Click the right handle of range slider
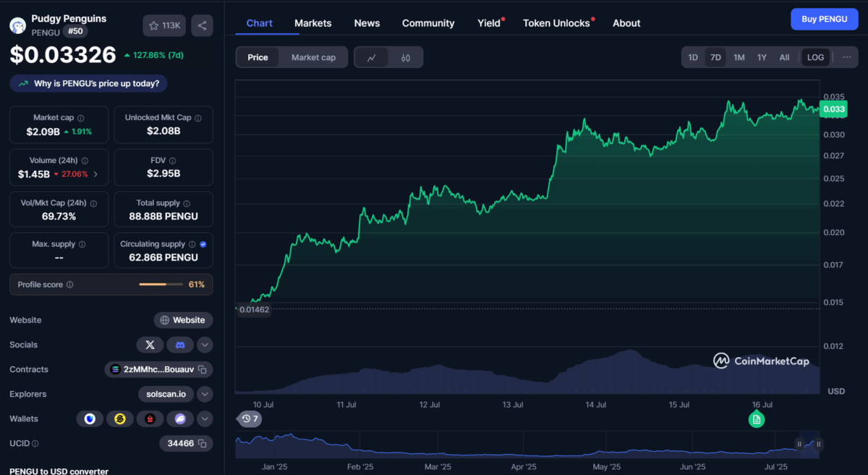The height and width of the screenshot is (475, 868). pos(819,444)
